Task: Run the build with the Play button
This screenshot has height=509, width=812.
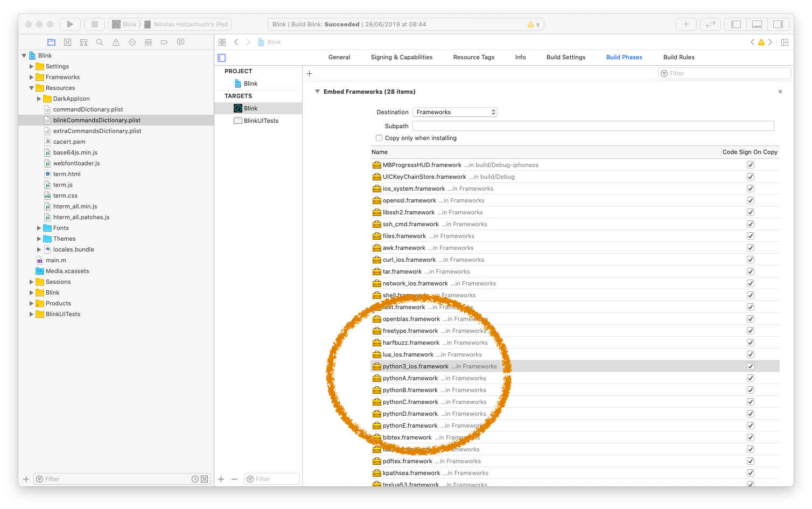Action: pyautogui.click(x=70, y=24)
